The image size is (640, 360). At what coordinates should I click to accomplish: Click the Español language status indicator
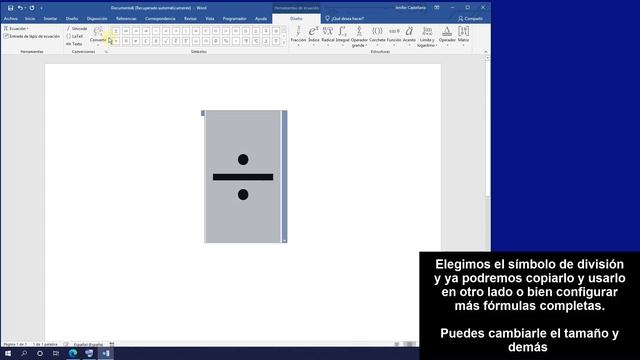pyautogui.click(x=88, y=344)
